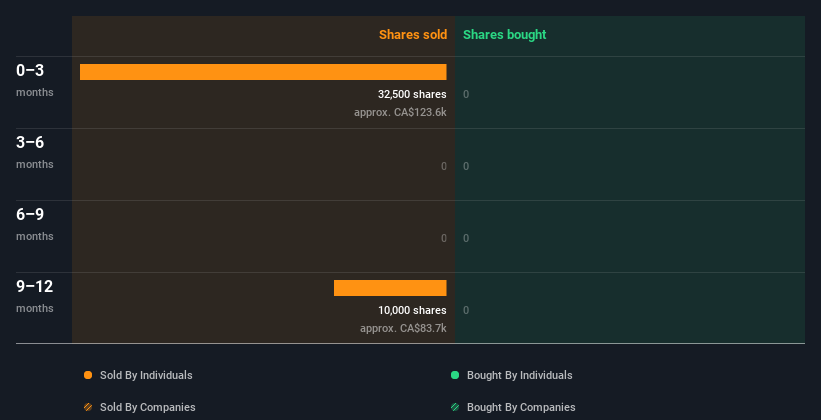
Task: Click the striped Bought By Companies legend icon
Action: coord(455,407)
